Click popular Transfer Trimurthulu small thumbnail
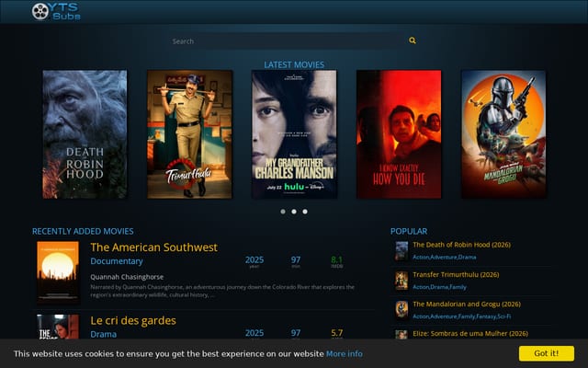The height and width of the screenshot is (368, 588). point(401,281)
